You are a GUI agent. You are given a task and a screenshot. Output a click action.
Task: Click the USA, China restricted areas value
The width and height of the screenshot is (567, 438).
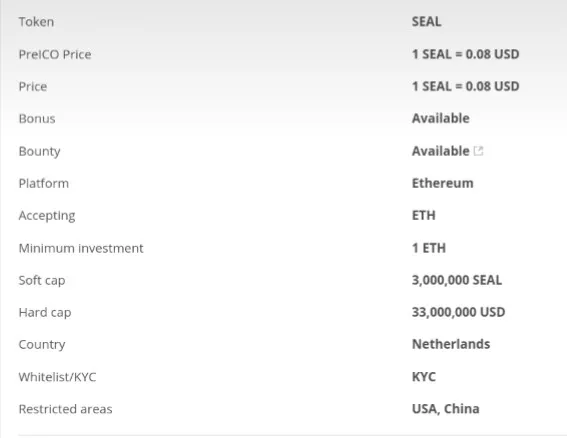pyautogui.click(x=446, y=409)
